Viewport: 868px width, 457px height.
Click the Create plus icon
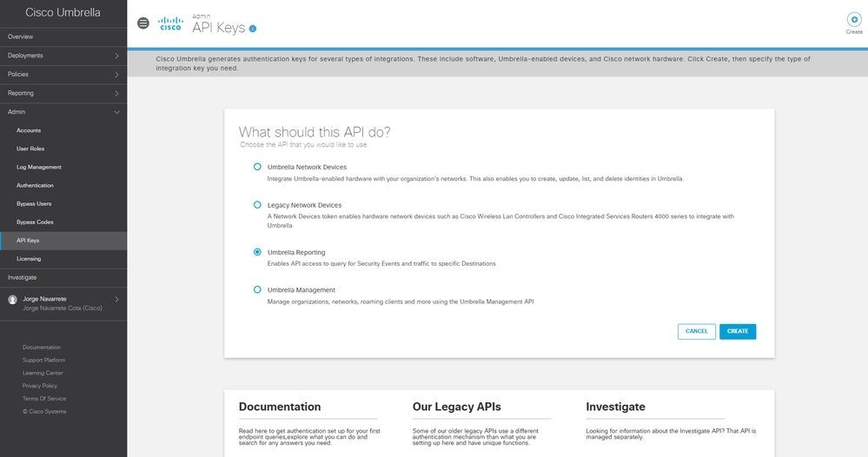point(854,19)
